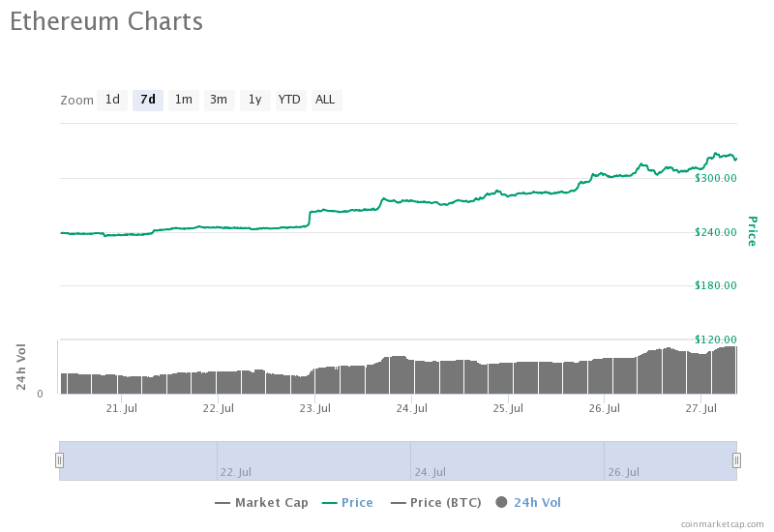The image size is (774, 532).
Task: Click the 25. Jul x-axis label
Action: [508, 408]
